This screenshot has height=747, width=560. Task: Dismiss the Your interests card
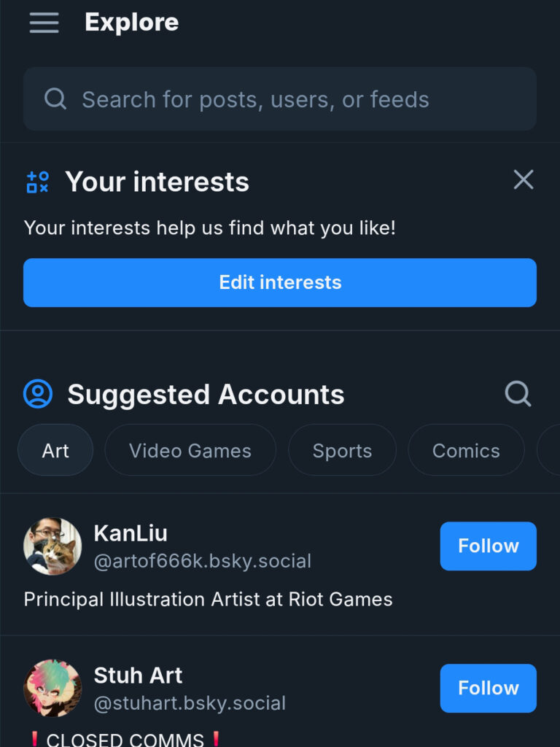(x=524, y=179)
